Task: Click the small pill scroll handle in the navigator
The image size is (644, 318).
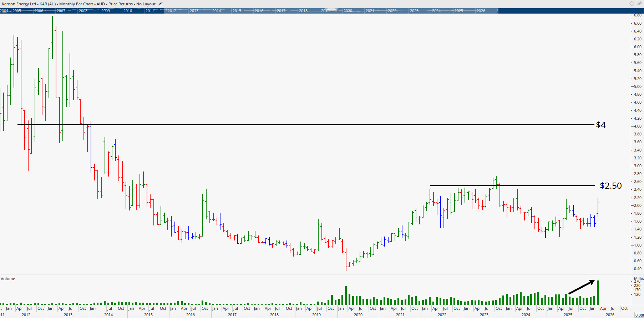Action: click(x=331, y=9)
